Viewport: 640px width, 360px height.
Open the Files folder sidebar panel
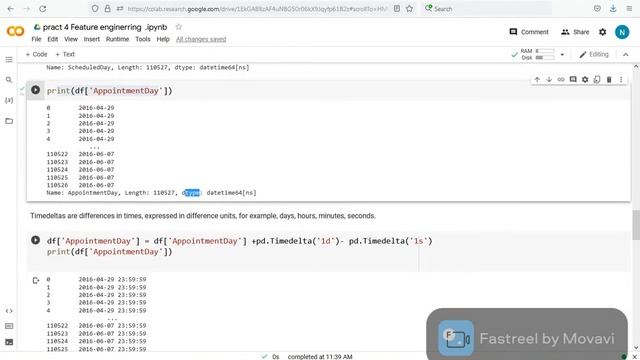(9, 121)
